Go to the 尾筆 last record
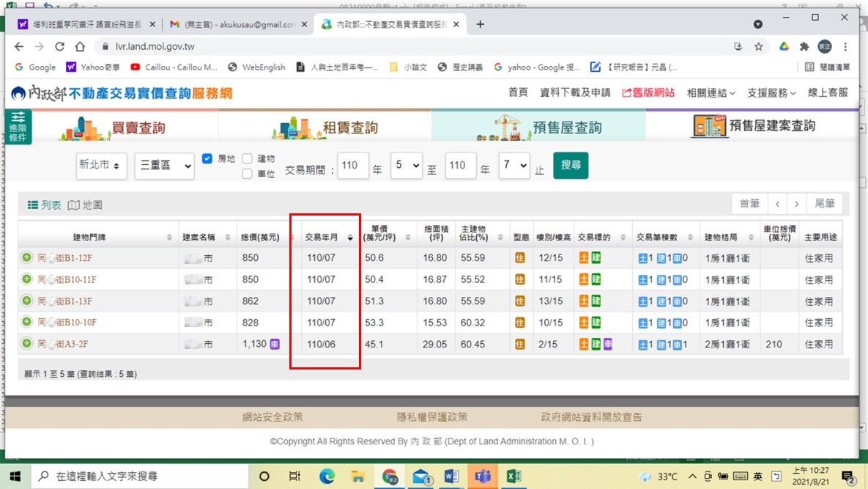Screen dimensions: 868x489 click(x=825, y=204)
